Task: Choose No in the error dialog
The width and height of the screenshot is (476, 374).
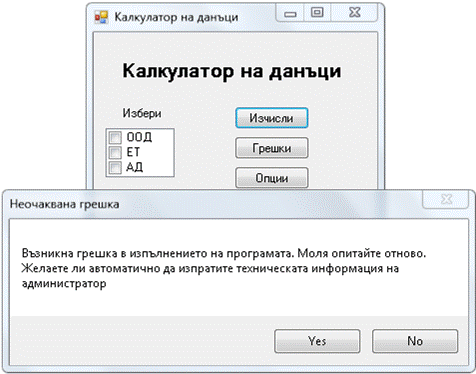Action: 415,341
